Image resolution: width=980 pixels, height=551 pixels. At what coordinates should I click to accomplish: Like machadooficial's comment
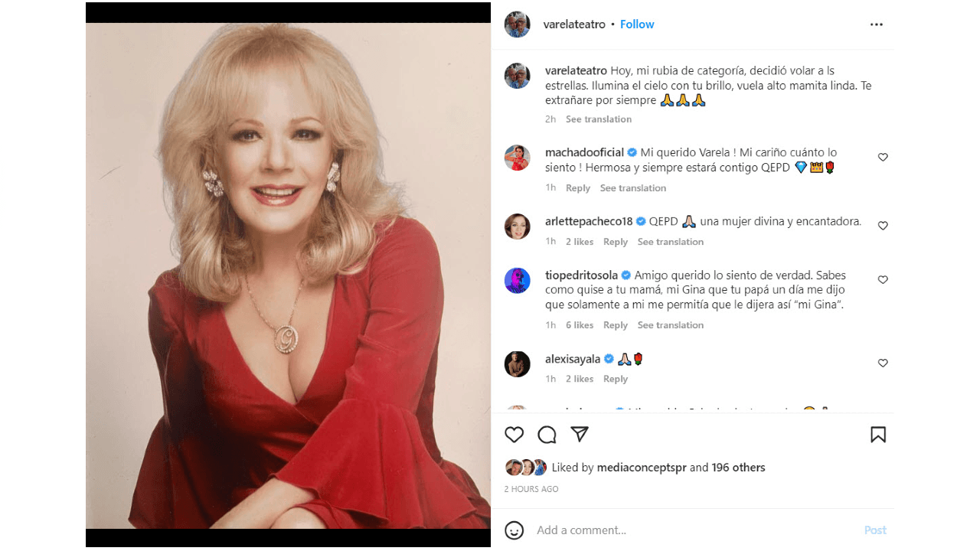click(x=883, y=157)
